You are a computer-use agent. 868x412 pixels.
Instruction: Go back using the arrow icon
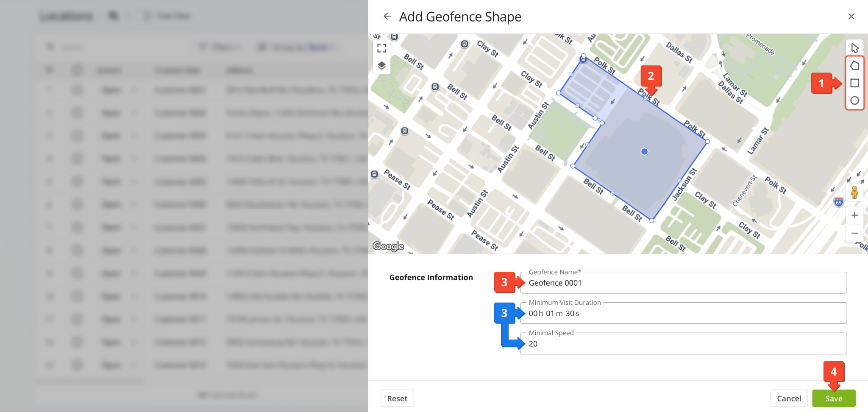[387, 16]
